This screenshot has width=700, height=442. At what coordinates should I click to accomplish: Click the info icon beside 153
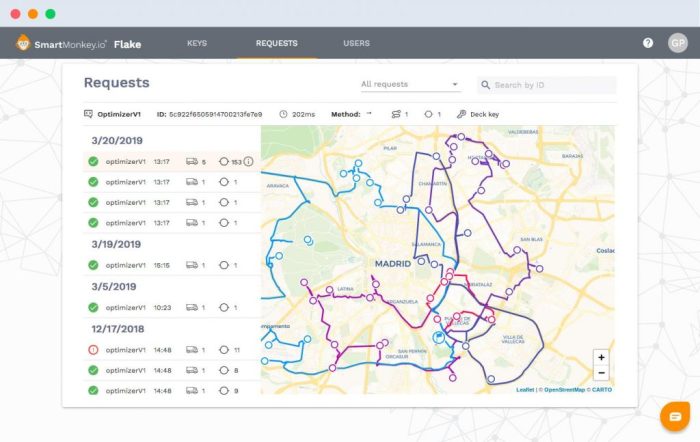click(x=249, y=161)
